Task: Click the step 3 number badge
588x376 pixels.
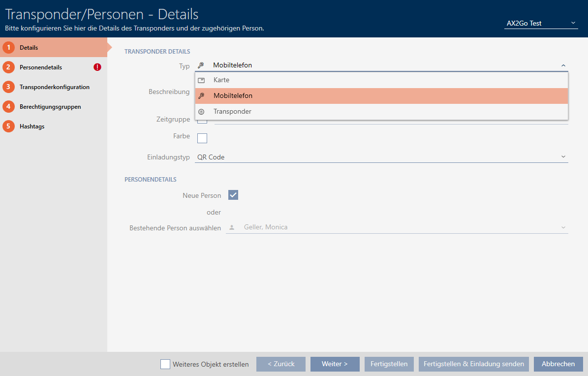Action: pyautogui.click(x=8, y=87)
